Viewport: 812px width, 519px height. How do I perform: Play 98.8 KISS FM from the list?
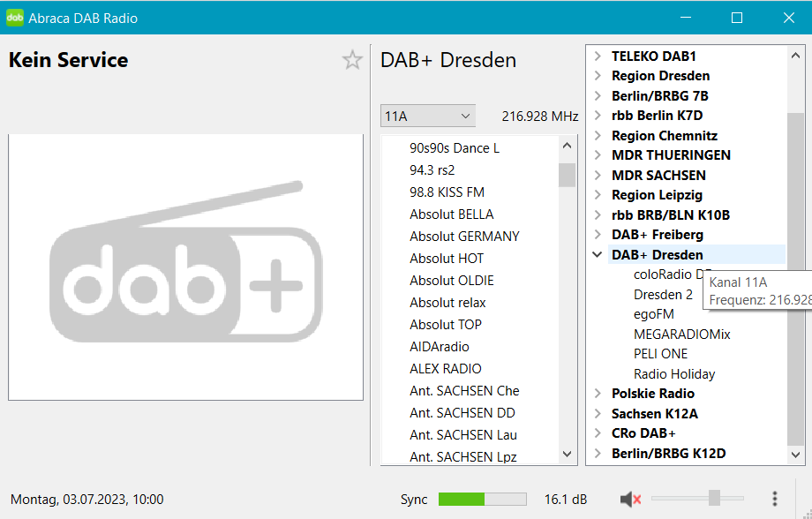[x=447, y=192]
